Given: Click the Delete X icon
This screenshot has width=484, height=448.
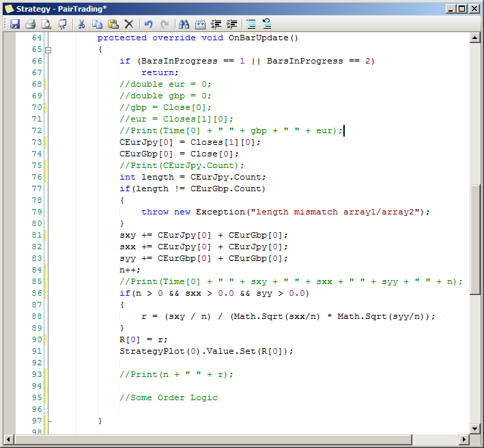Looking at the screenshot, I should tap(129, 24).
